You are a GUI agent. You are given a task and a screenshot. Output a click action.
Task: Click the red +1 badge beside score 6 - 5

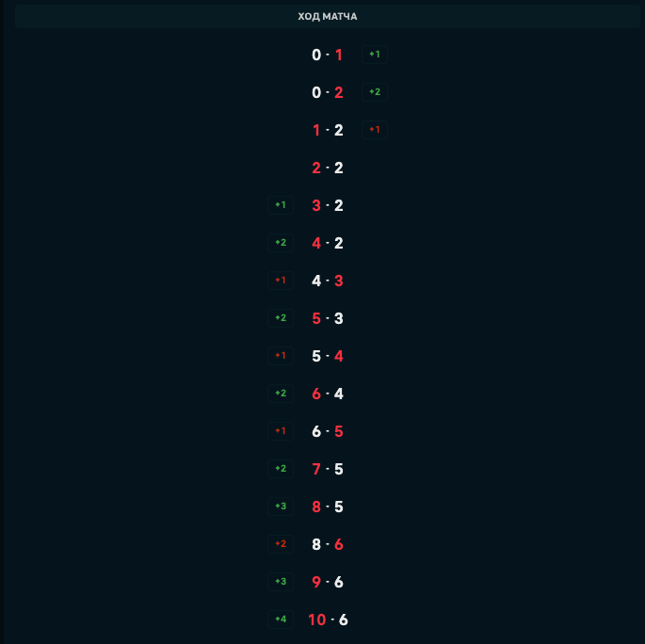[x=281, y=431]
